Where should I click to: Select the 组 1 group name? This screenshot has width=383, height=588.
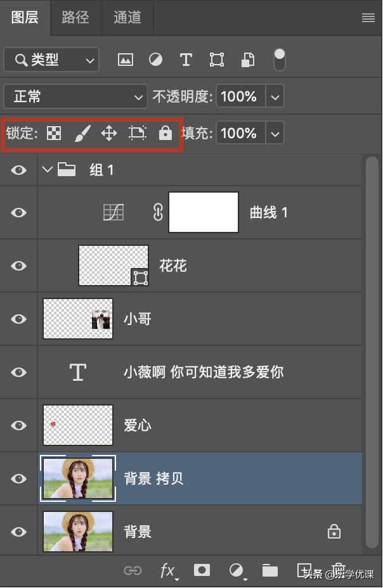[x=101, y=170]
